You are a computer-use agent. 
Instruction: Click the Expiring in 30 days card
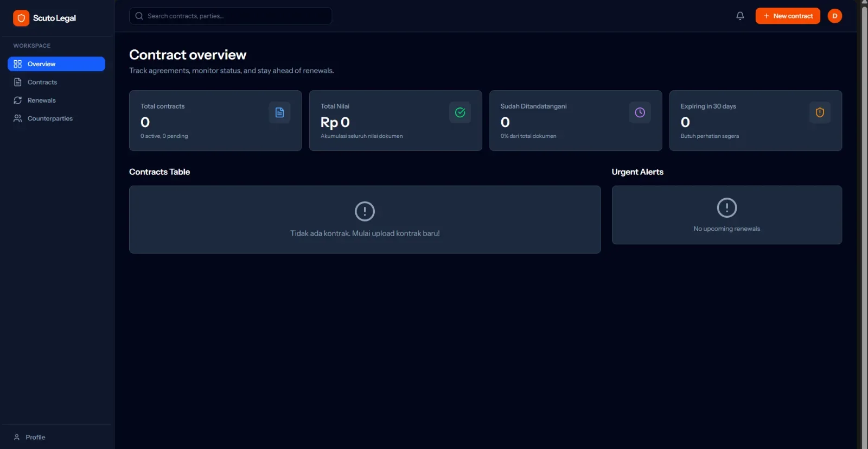coord(756,121)
